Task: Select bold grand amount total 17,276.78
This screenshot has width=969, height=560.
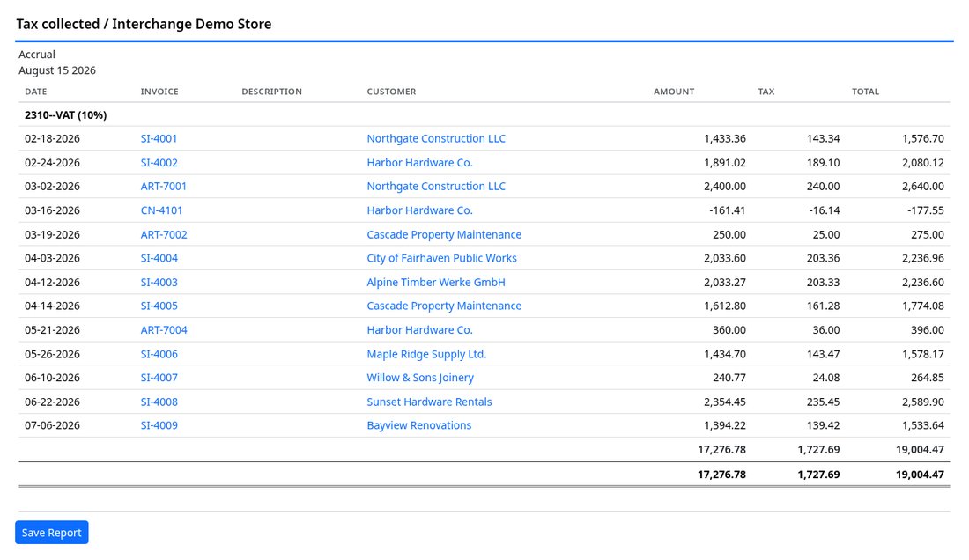Action: click(x=721, y=475)
